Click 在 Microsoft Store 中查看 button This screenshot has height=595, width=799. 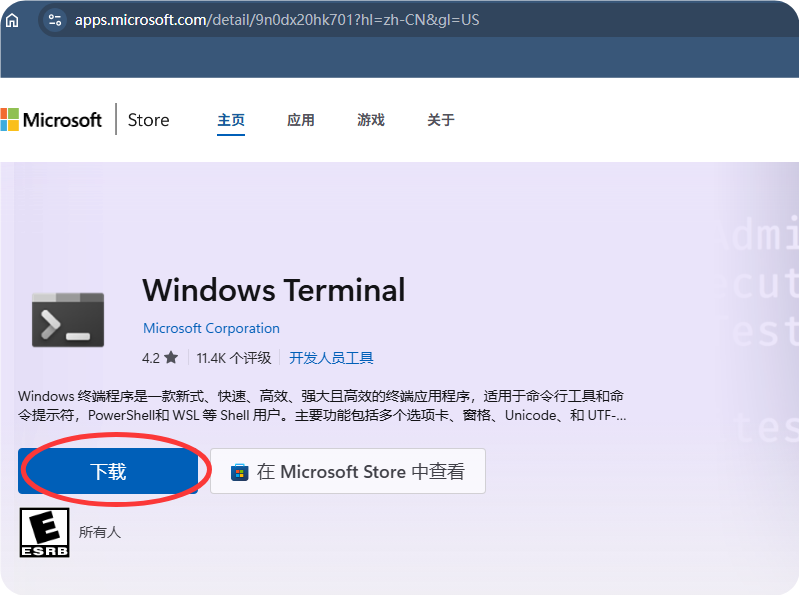point(348,471)
